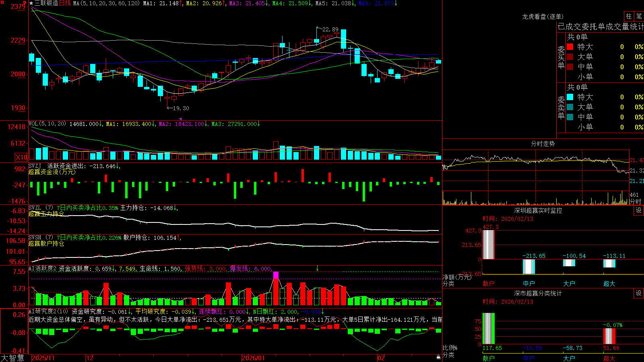This screenshot has width=644, height=362.
Task: Click the 时间: 2026/02/13 in 深圳超赢实时监控
Action: tap(508, 219)
